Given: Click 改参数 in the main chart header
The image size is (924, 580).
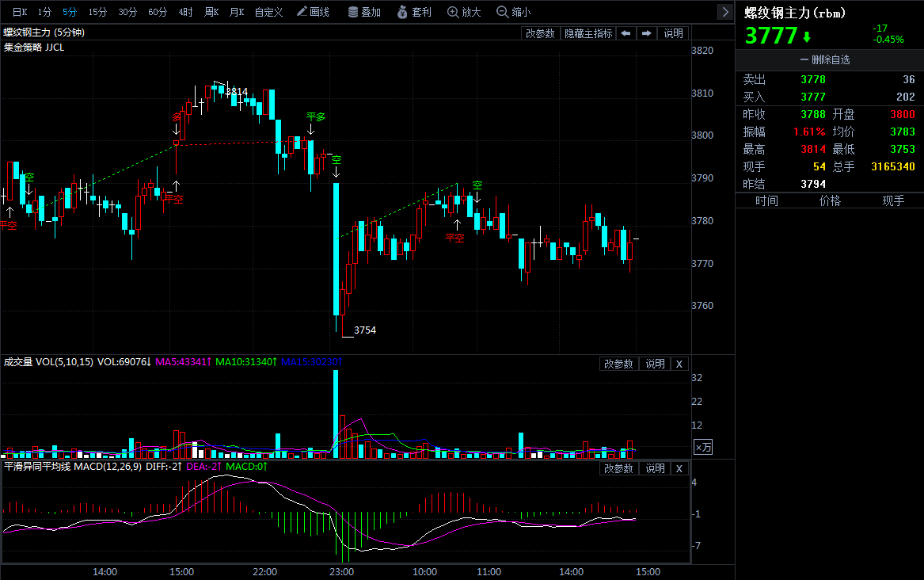Looking at the screenshot, I should pyautogui.click(x=540, y=33).
